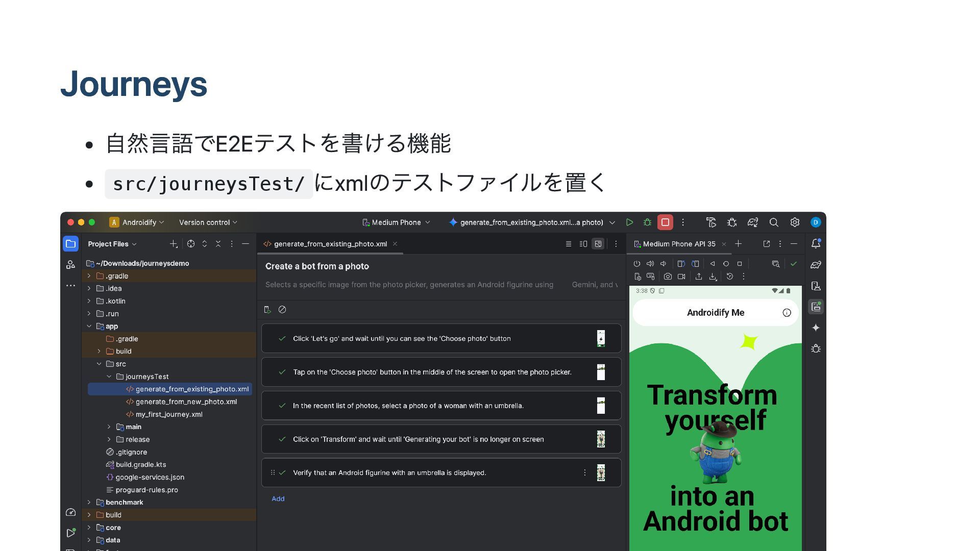Rotate emulator left icon
The image size is (980, 551).
pyautogui.click(x=681, y=264)
